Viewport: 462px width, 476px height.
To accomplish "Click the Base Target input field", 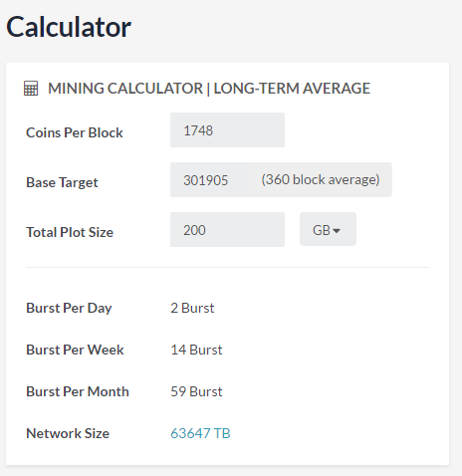I will (x=210, y=180).
